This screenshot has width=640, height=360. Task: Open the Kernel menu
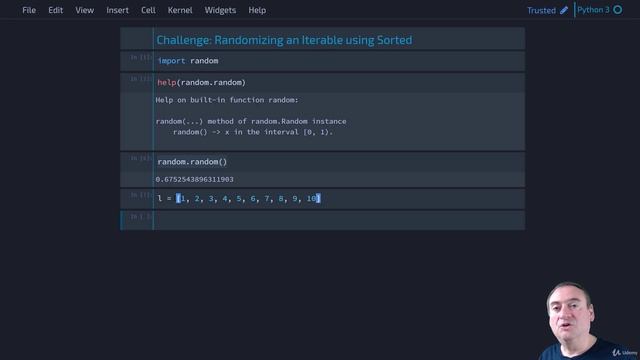click(180, 10)
